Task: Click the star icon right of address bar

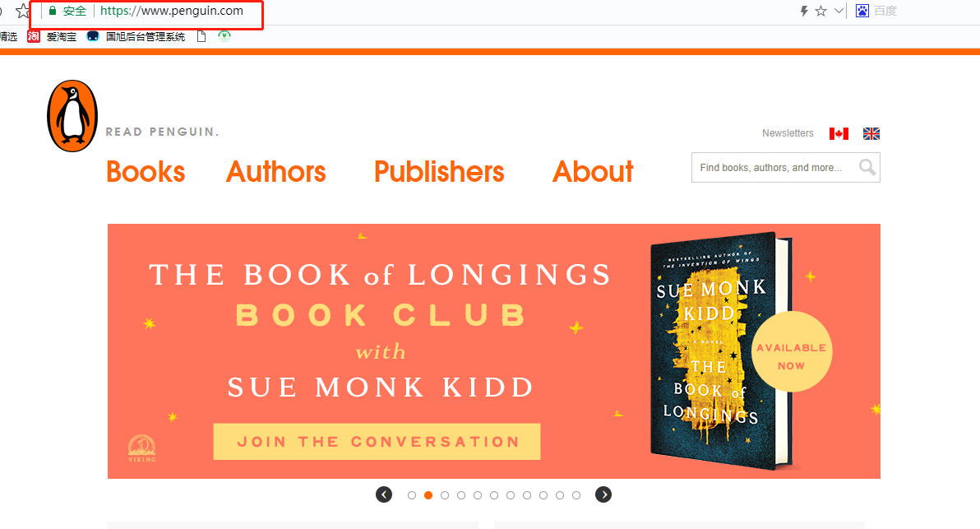Action: 821,12
